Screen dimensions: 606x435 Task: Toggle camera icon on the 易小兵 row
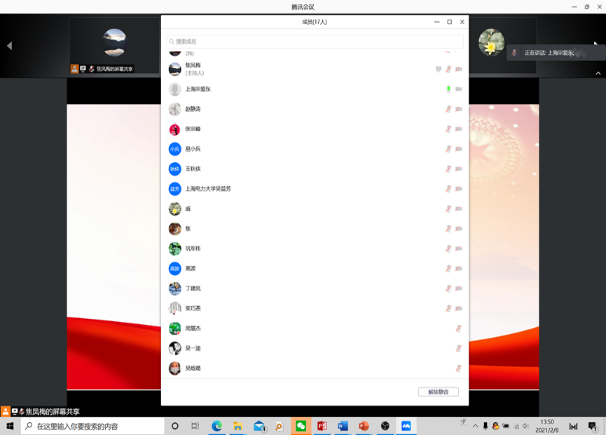tap(459, 149)
